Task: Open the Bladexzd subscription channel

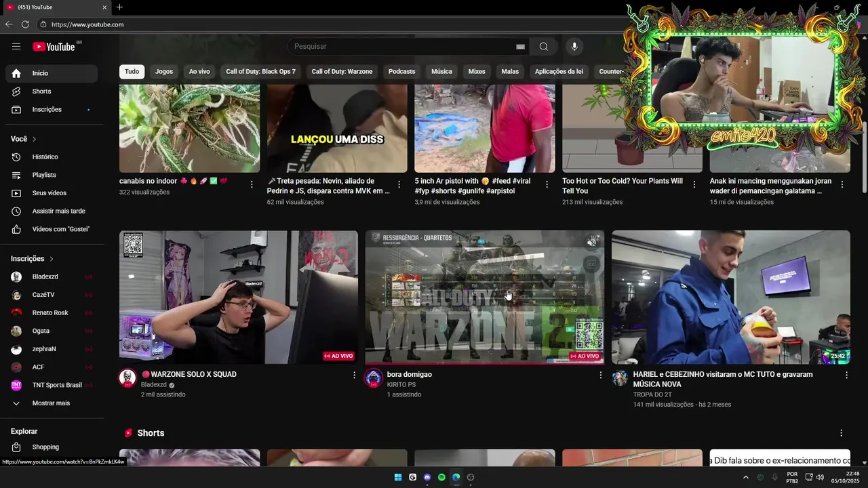Action: click(x=52, y=277)
